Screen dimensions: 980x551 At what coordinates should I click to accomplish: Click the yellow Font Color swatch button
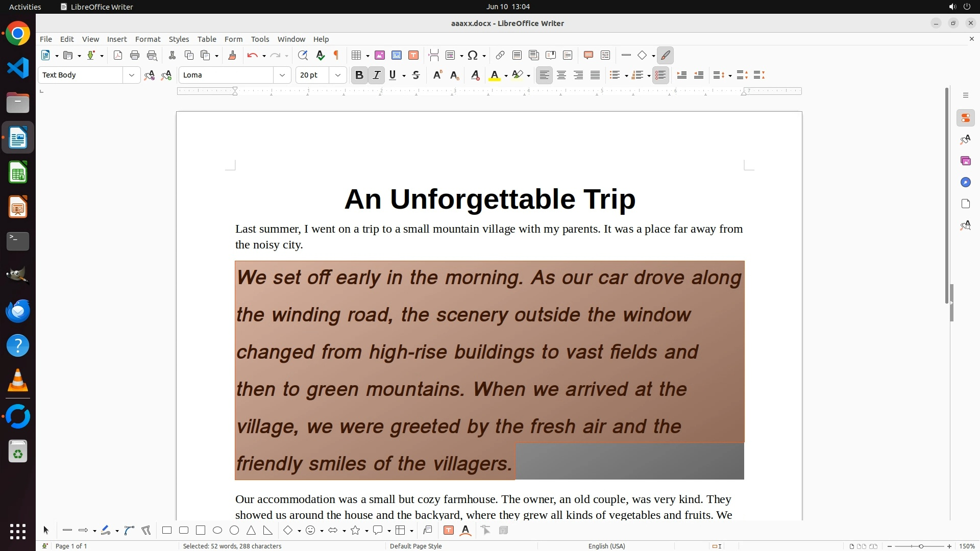tap(494, 75)
